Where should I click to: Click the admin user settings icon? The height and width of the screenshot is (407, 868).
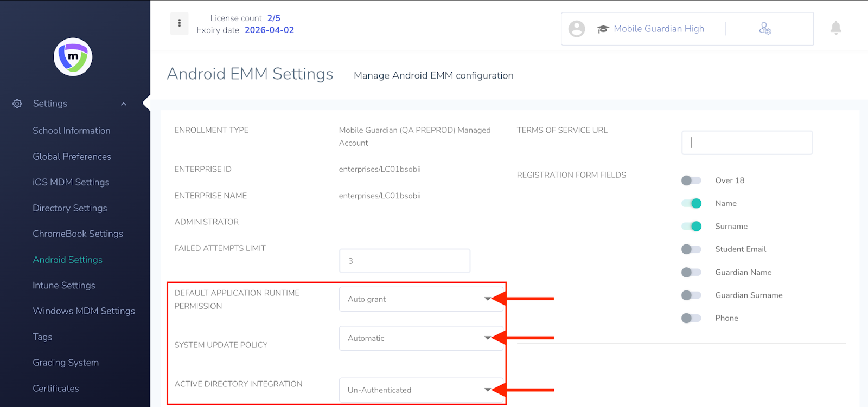pyautogui.click(x=765, y=29)
